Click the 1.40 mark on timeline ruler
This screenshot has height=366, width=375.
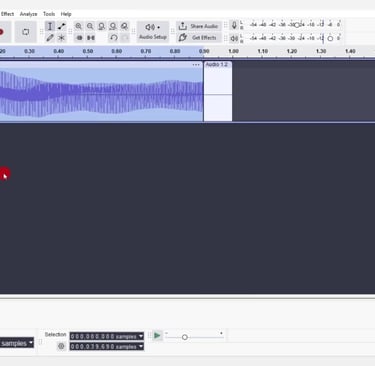click(x=350, y=51)
